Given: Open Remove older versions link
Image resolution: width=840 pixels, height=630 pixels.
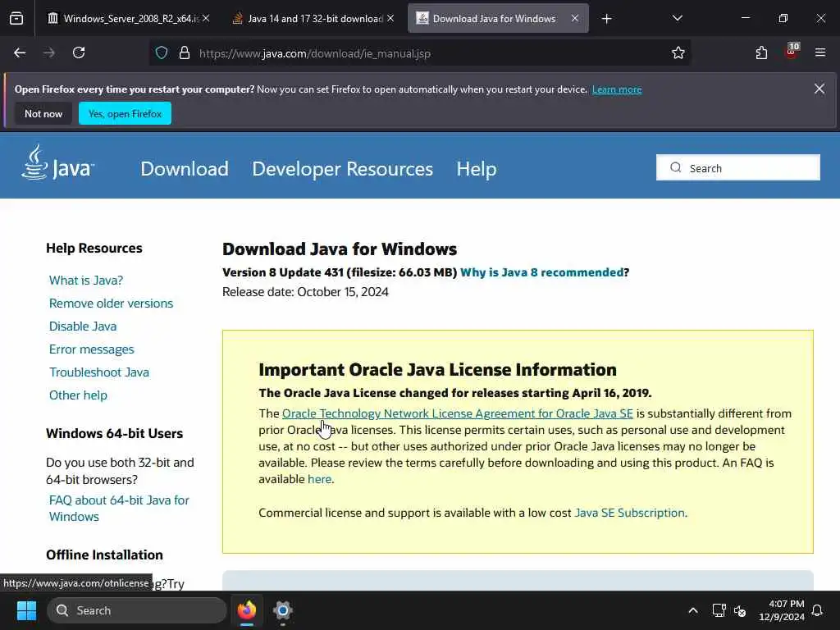Looking at the screenshot, I should click(111, 304).
